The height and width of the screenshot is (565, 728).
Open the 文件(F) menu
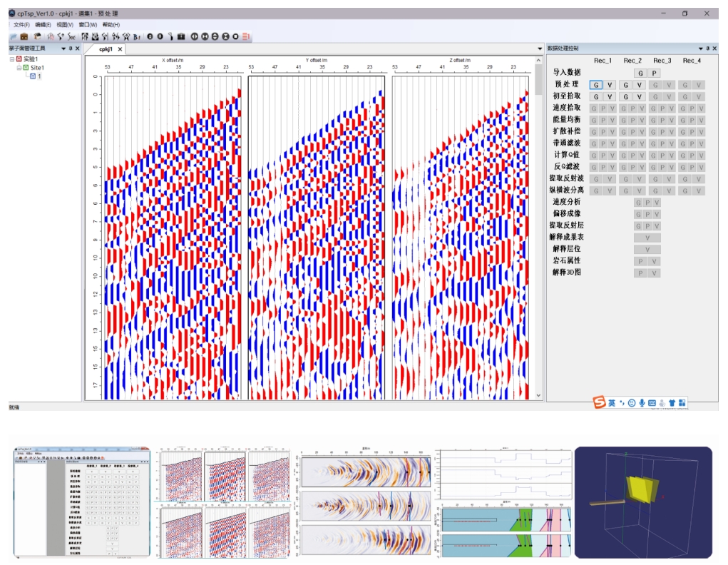(x=21, y=24)
